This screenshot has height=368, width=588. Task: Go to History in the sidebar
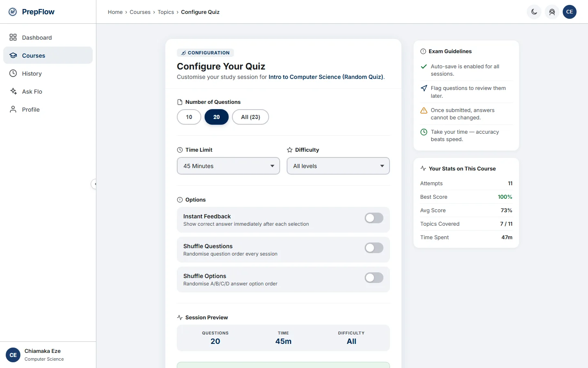[48, 74]
